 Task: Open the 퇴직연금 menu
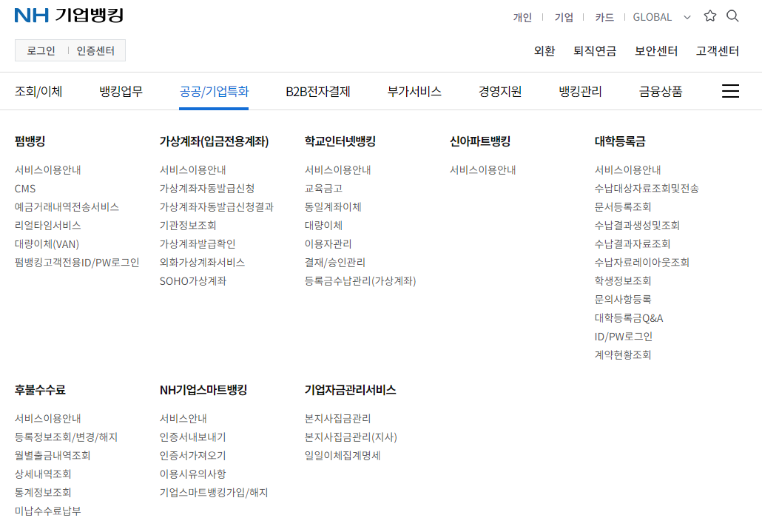pos(595,51)
